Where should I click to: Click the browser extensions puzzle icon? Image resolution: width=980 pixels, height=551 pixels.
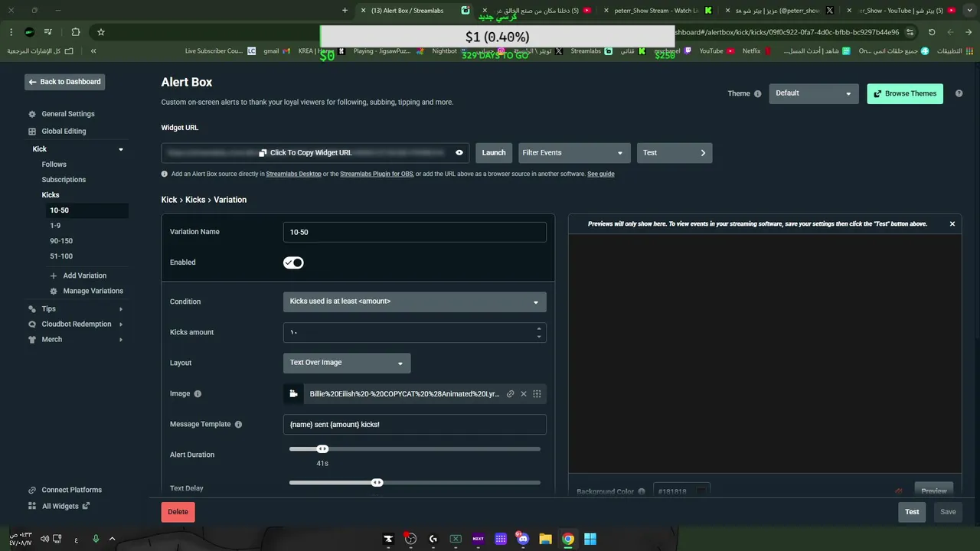[75, 32]
